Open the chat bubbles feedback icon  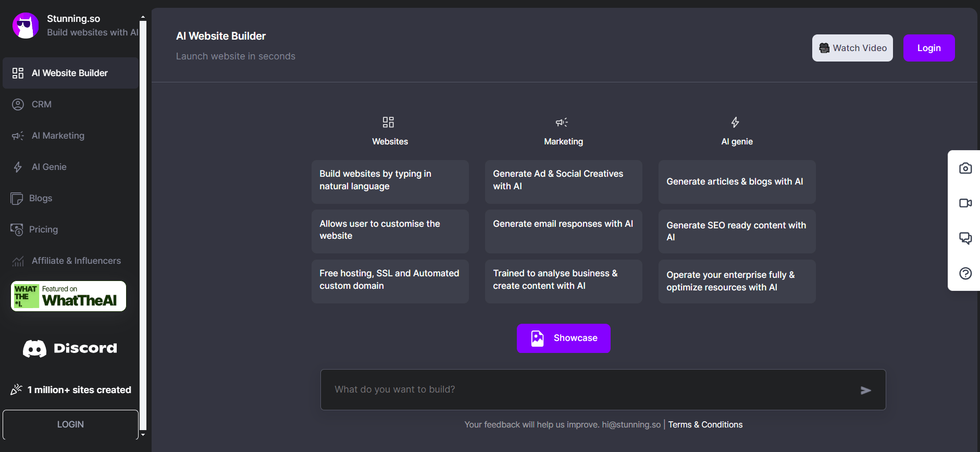965,238
